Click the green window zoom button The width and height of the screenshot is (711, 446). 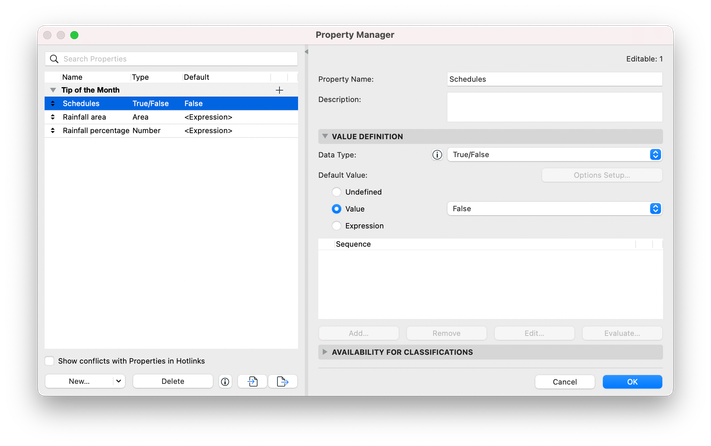74,35
